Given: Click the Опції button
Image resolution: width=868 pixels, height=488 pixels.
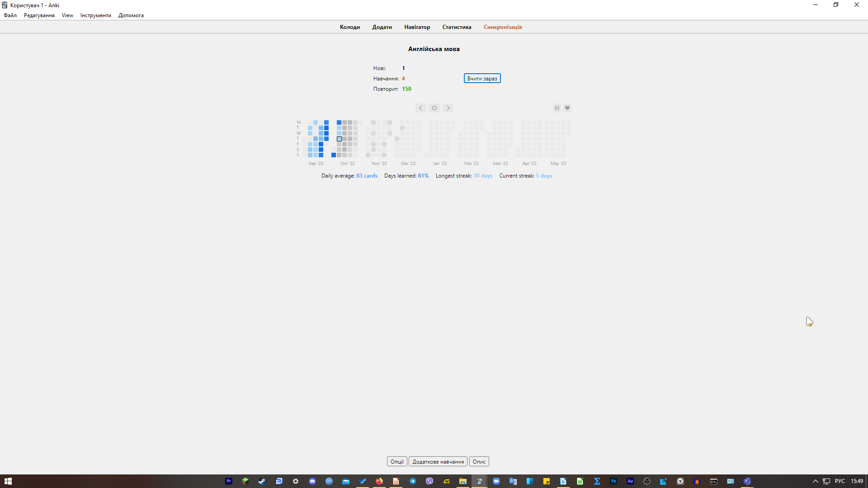Looking at the screenshot, I should coord(397,461).
